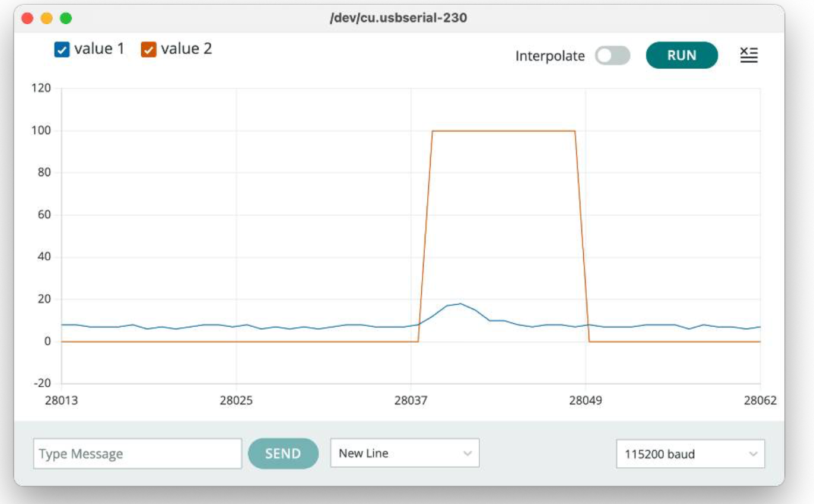Click the value 2 legend text

coord(186,49)
